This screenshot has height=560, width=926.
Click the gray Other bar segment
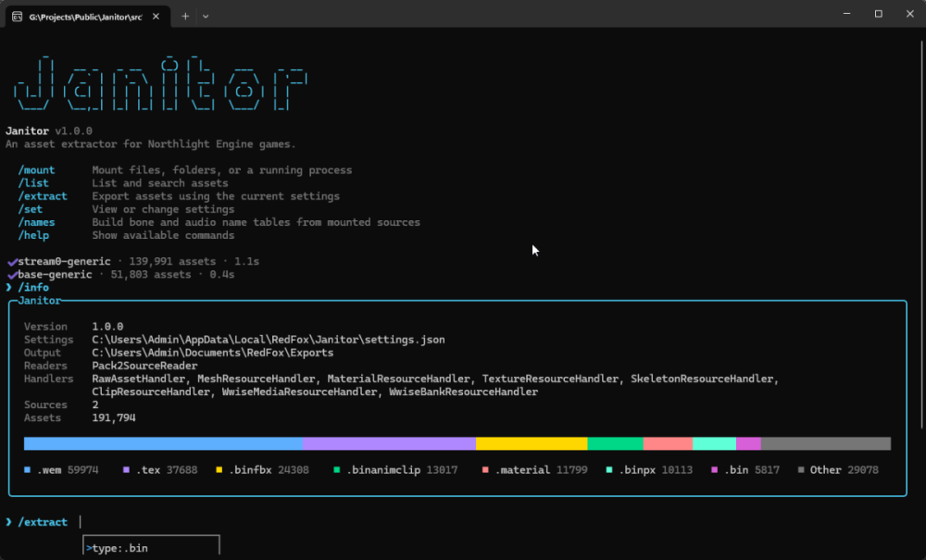[x=826, y=443]
